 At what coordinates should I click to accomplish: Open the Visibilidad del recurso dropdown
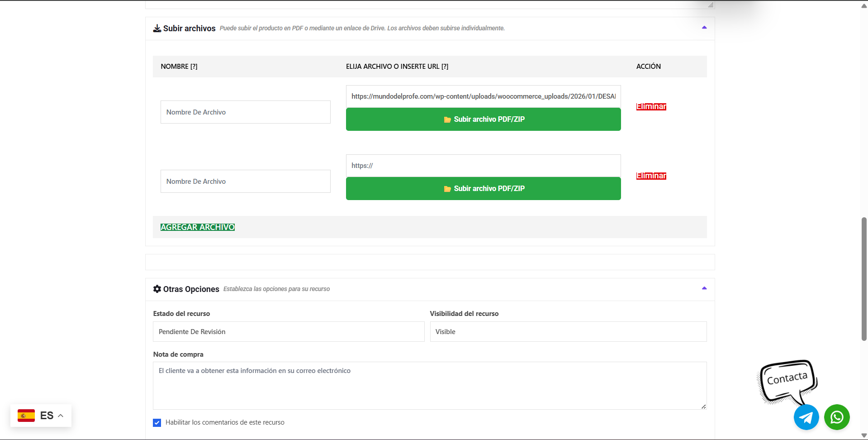568,332
